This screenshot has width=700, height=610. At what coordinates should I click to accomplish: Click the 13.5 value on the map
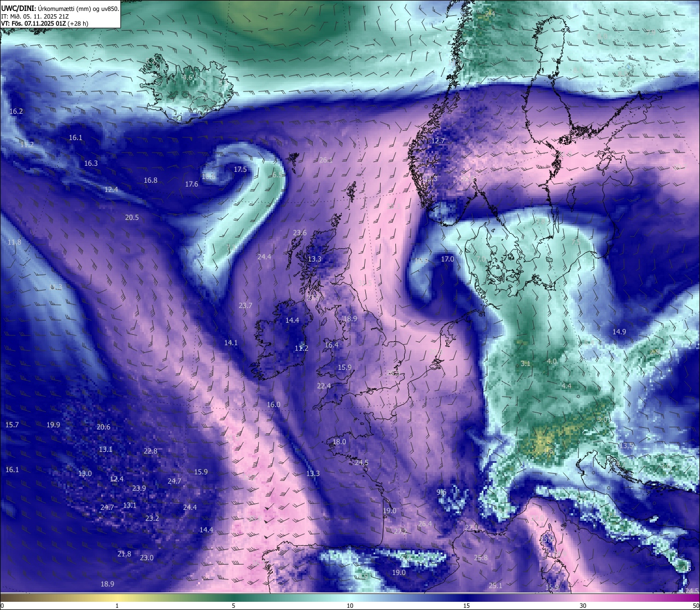click(626, 445)
